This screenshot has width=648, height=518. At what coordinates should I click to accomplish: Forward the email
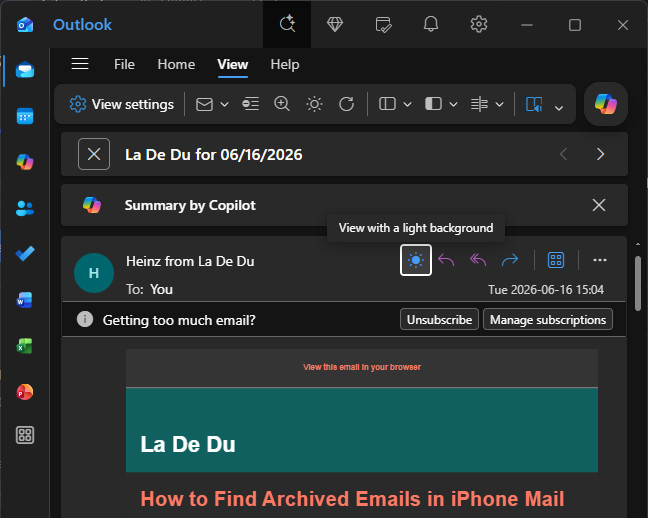[510, 260]
